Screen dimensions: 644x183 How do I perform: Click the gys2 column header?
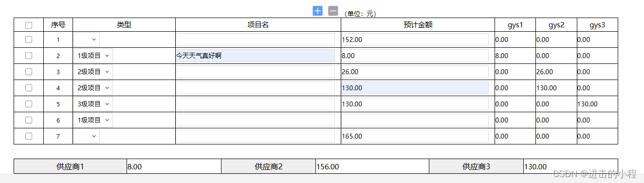[556, 25]
